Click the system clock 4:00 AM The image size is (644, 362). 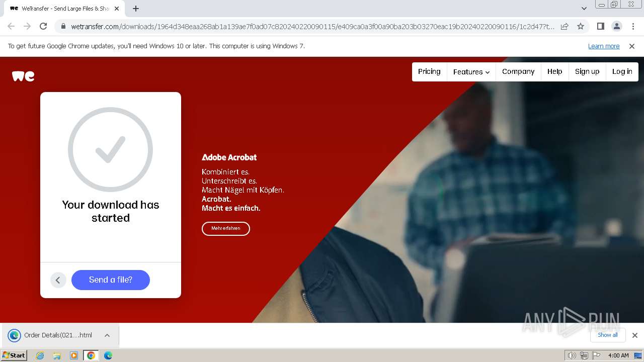click(618, 355)
